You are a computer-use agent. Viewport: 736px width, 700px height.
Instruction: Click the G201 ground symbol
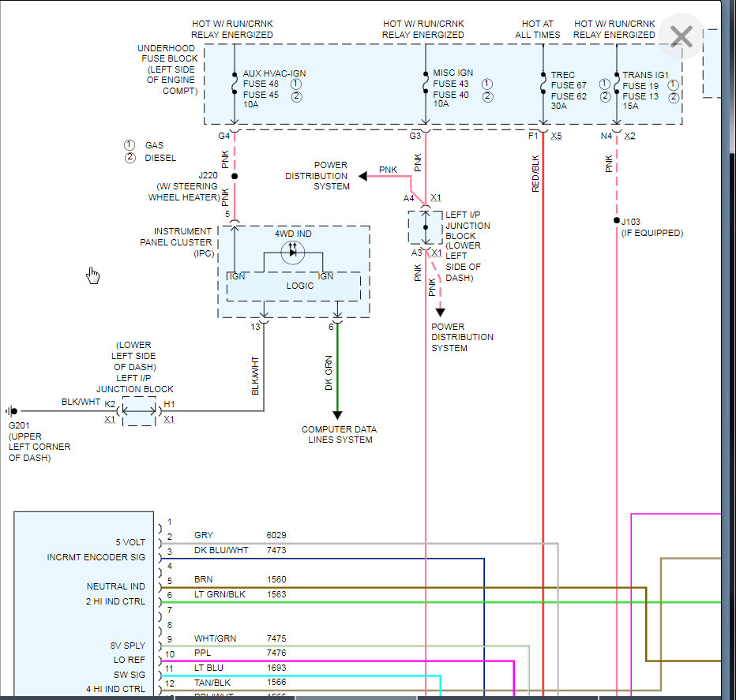[11, 411]
